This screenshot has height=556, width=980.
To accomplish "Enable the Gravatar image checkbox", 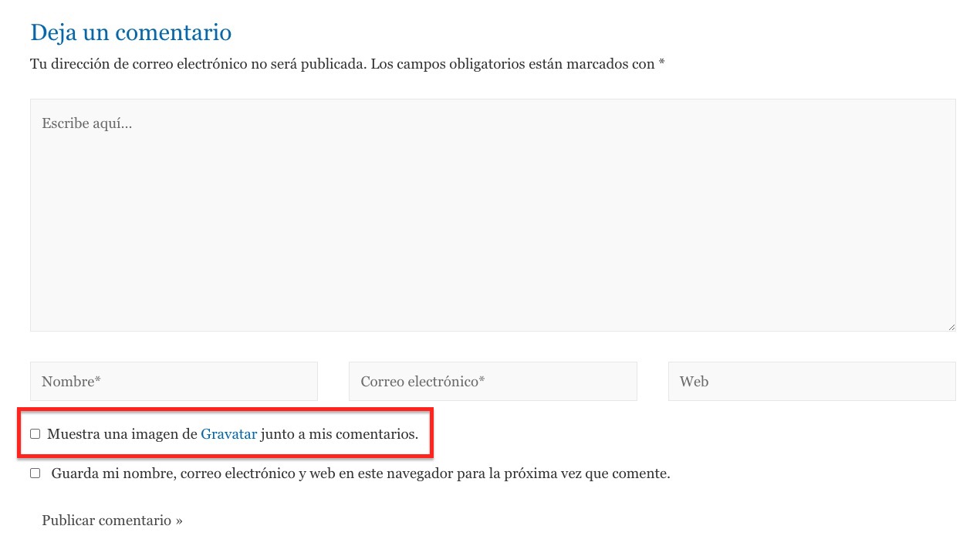I will tap(35, 434).
